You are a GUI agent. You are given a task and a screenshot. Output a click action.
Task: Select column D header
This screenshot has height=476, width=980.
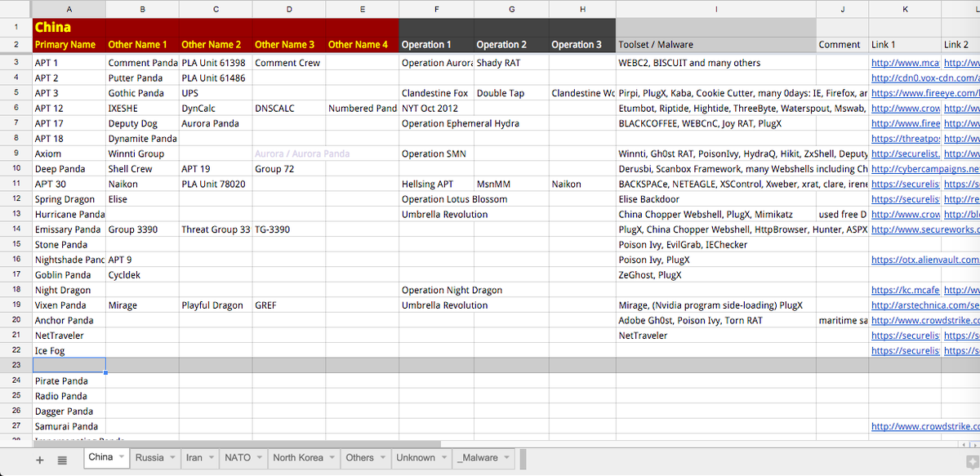(289, 9)
